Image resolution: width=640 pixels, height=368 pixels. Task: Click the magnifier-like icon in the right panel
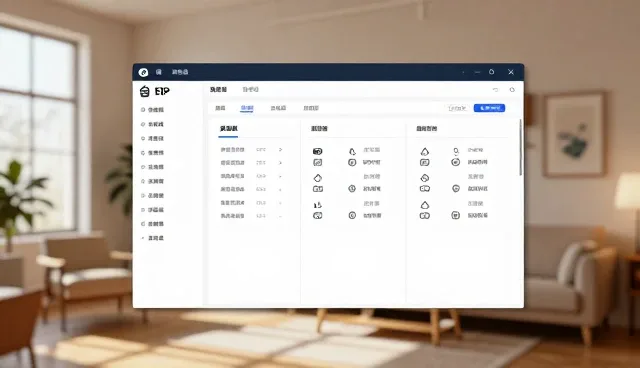(x=456, y=151)
